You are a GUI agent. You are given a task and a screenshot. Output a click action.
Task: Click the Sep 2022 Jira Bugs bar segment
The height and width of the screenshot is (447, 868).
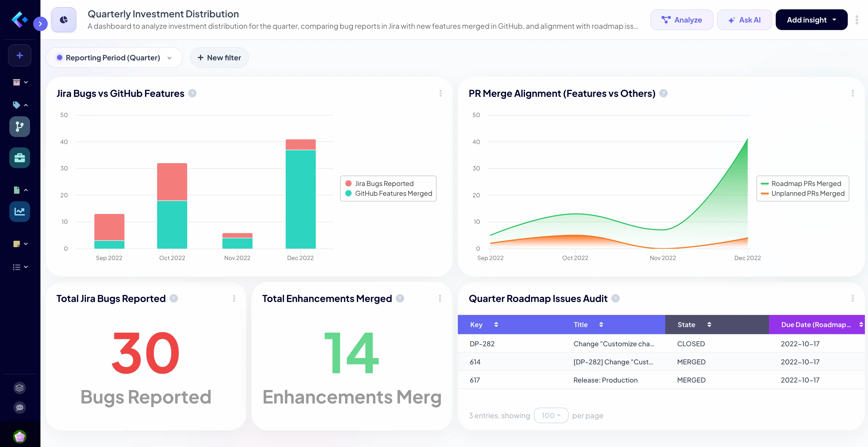pyautogui.click(x=109, y=227)
